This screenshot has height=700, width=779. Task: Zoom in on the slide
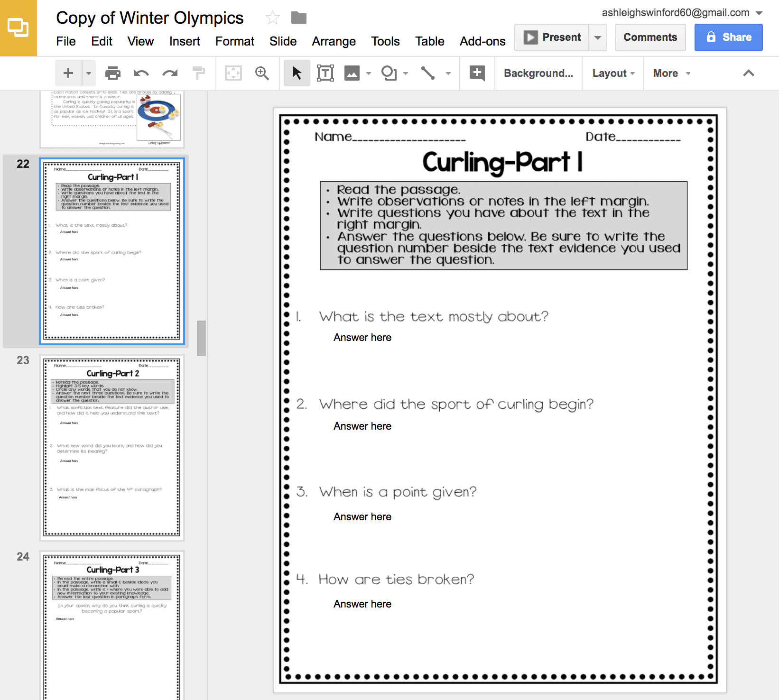(x=261, y=73)
